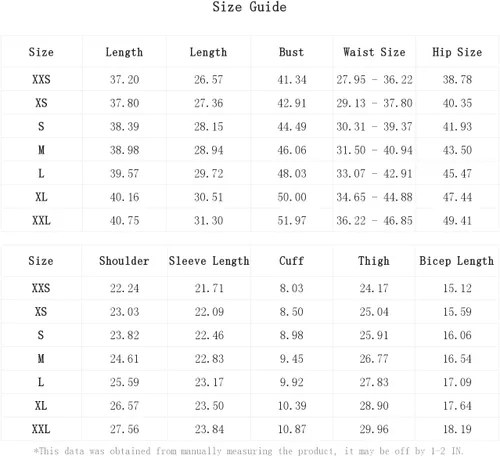Select the hip size value 49.41
500x456 pixels.
pos(457,221)
